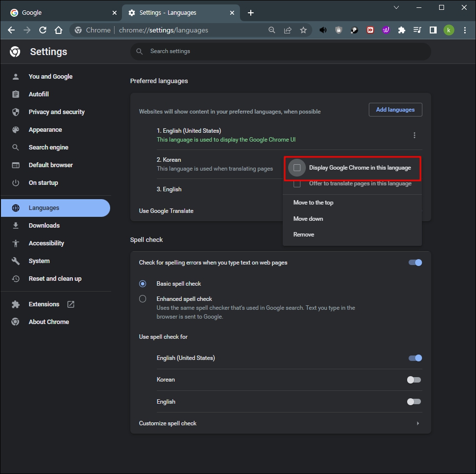
Task: Bookmark this page with the star icon
Action: pos(303,30)
